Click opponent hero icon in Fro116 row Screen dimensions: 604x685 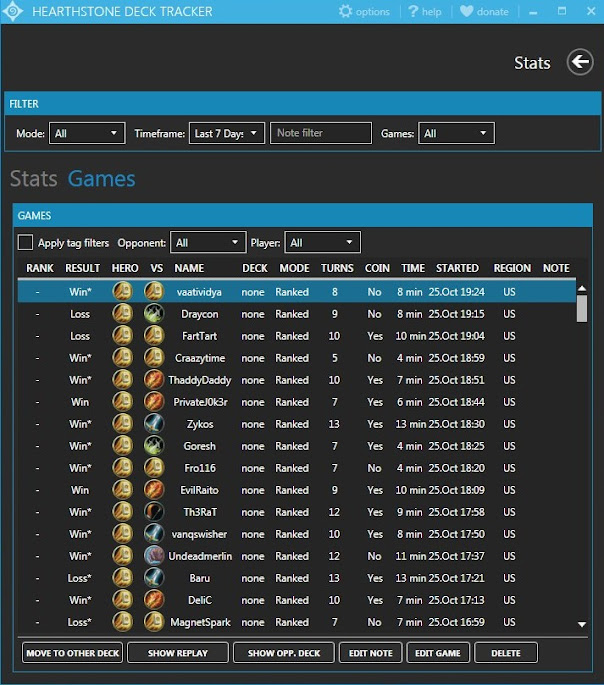(x=154, y=468)
